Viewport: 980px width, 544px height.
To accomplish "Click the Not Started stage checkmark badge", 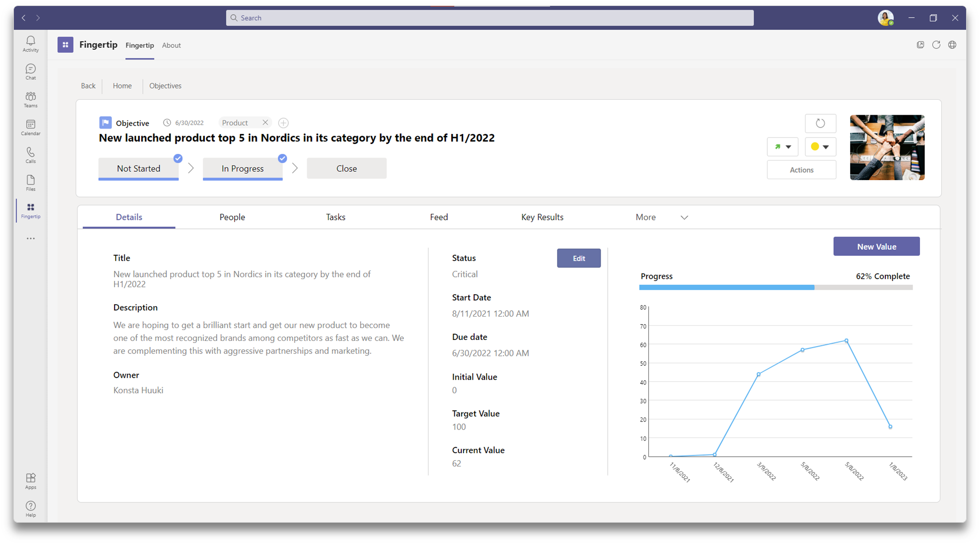I will [x=178, y=158].
